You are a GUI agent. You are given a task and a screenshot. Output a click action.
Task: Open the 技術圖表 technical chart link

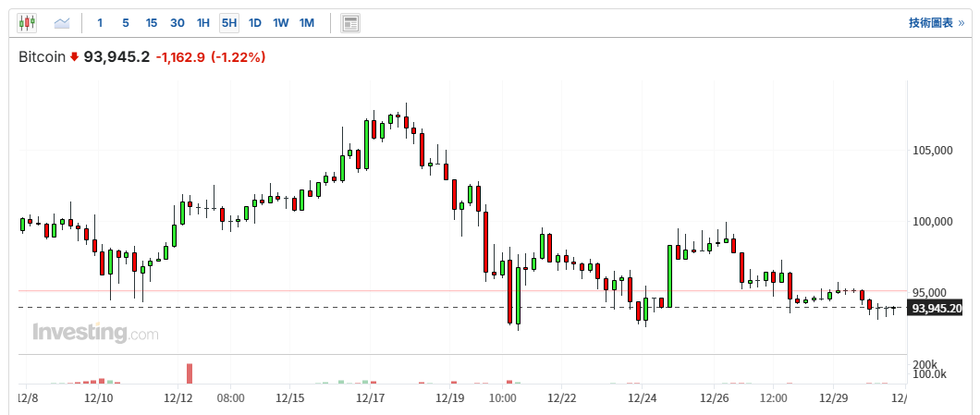pos(936,23)
